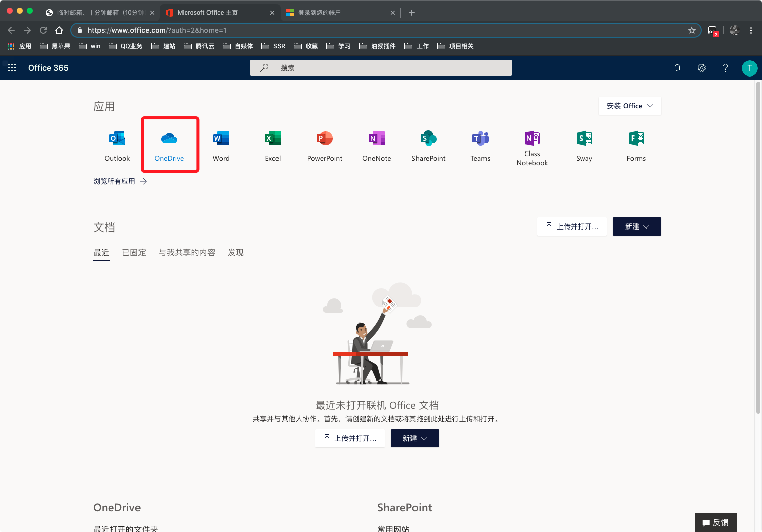Open the 反馈 feedback button
Viewport: 762px width, 532px height.
[716, 522]
